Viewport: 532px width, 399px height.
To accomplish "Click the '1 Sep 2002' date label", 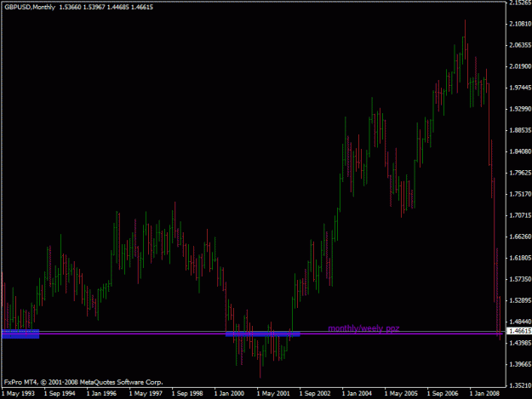I will [315, 394].
